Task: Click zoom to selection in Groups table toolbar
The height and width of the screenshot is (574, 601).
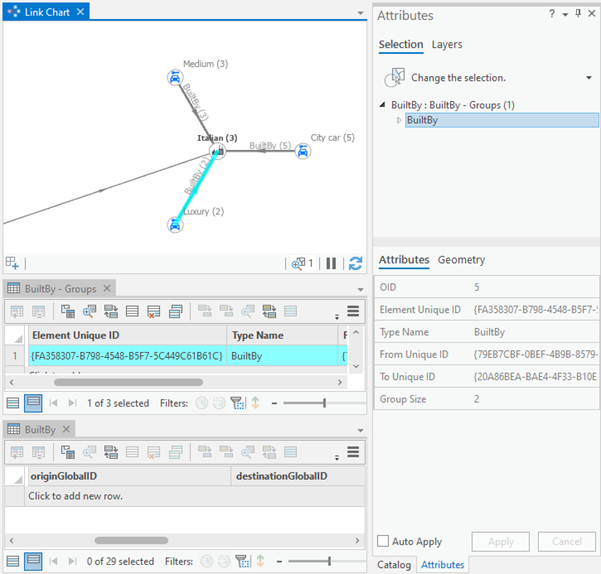Action: tap(86, 312)
